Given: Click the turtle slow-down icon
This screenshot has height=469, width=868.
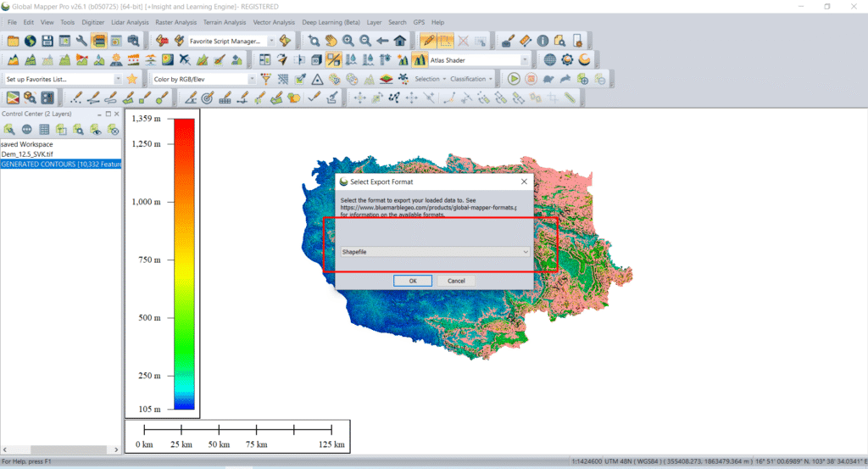Looking at the screenshot, I should (548, 79).
